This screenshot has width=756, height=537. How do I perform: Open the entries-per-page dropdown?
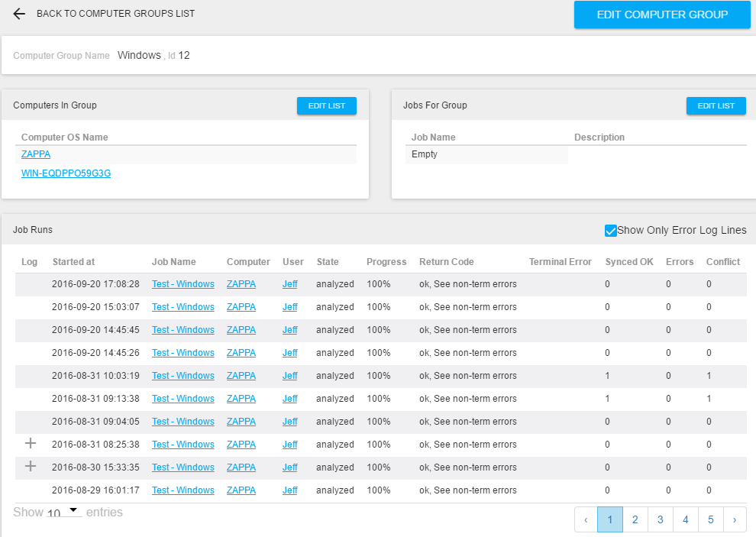[x=64, y=512]
